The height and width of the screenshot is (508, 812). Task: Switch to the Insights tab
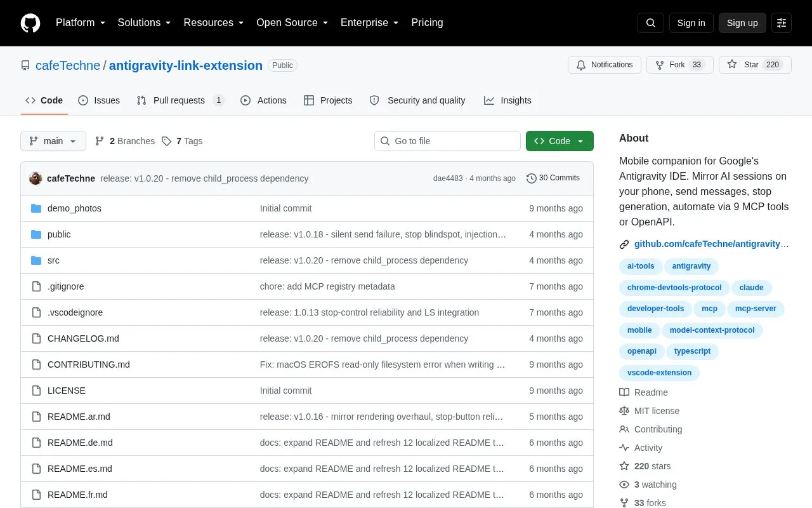(x=507, y=100)
